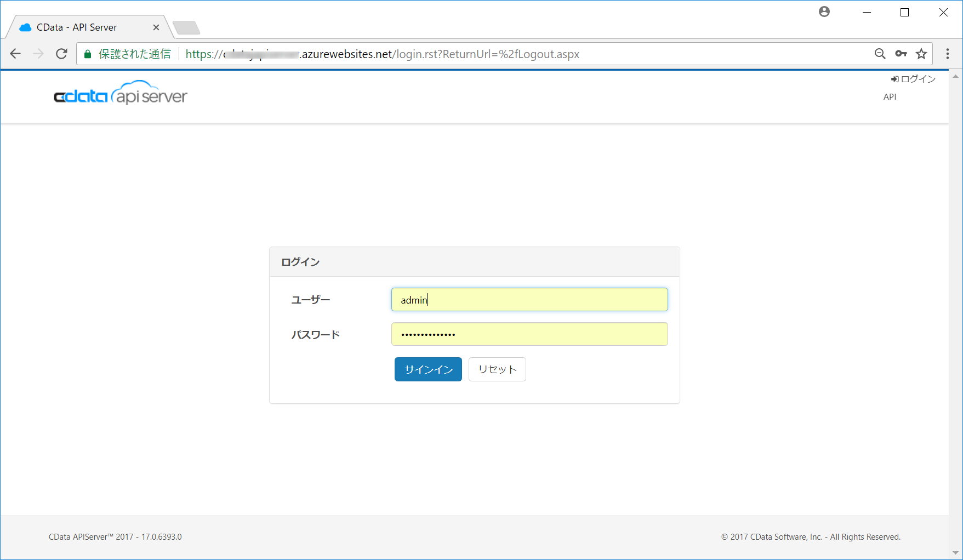Click the secure connection lock icon
This screenshot has width=963, height=560.
point(87,54)
